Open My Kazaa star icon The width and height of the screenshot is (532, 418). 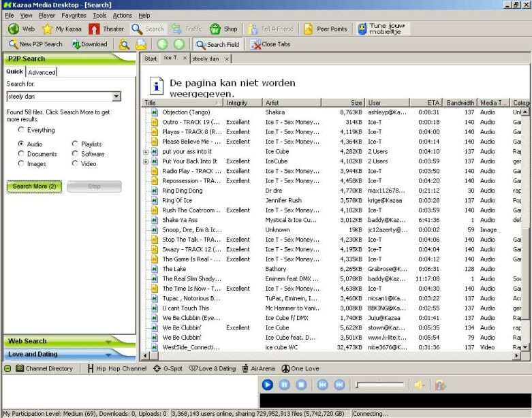point(47,29)
